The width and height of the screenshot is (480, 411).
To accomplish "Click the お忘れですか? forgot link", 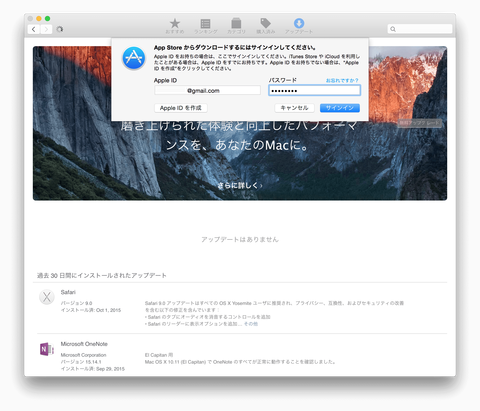I will pos(342,80).
